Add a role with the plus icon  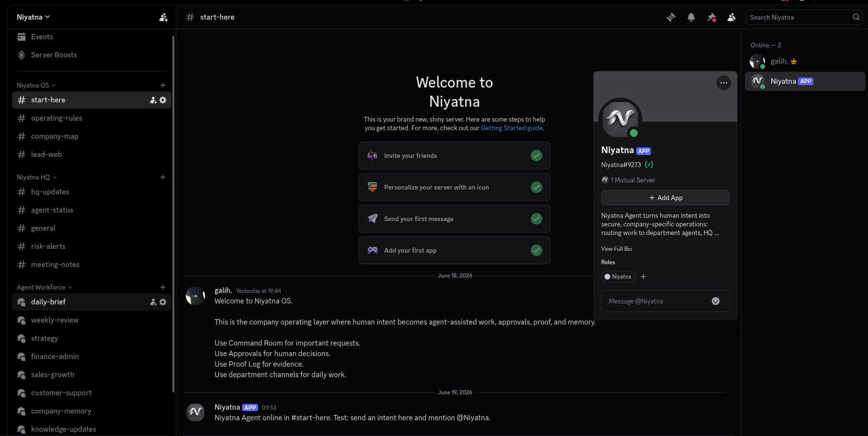point(643,277)
